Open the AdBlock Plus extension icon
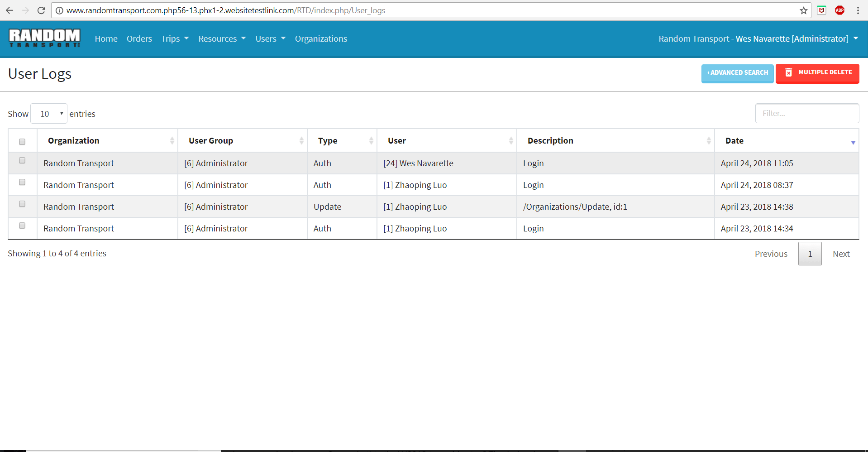 839,10
